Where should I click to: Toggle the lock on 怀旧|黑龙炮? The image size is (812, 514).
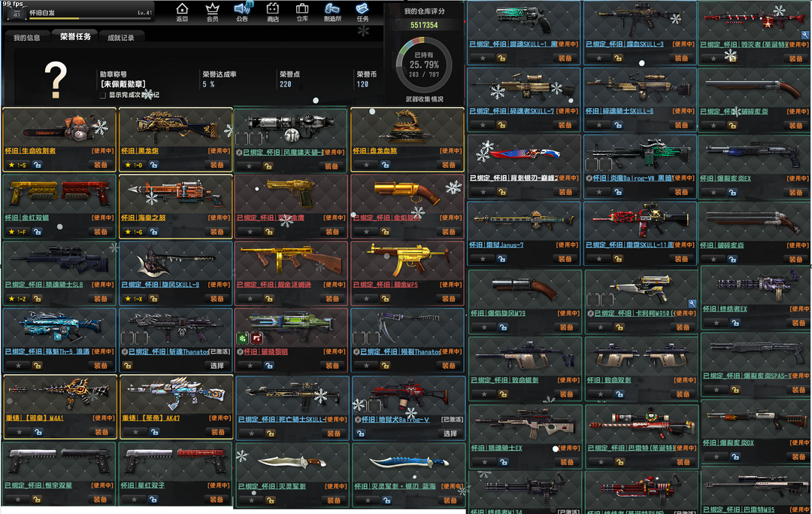point(154,165)
